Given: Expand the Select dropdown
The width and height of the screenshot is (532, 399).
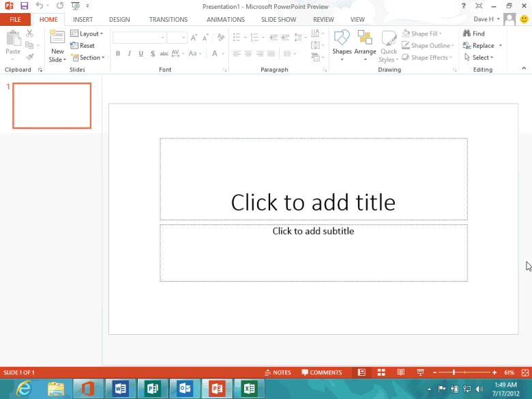Looking at the screenshot, I should (479, 58).
